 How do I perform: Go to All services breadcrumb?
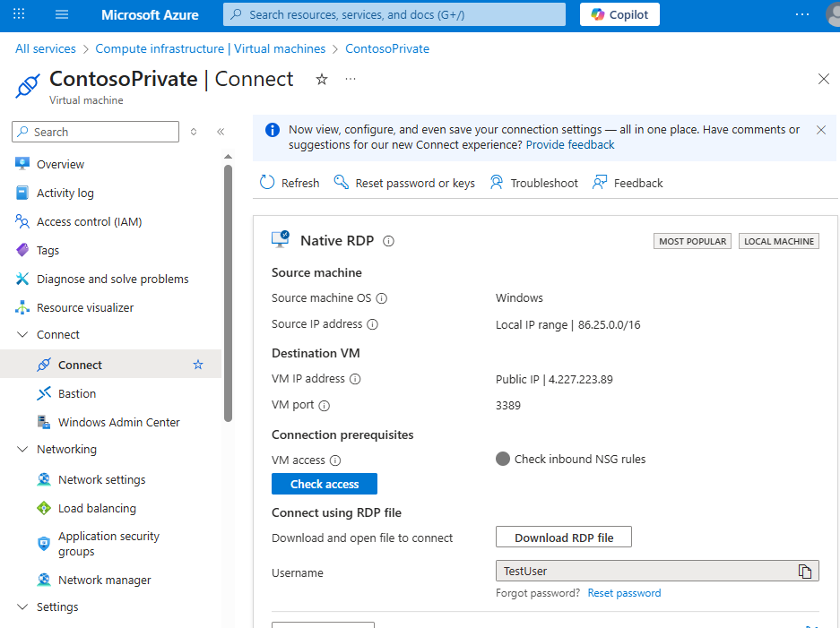(x=46, y=48)
